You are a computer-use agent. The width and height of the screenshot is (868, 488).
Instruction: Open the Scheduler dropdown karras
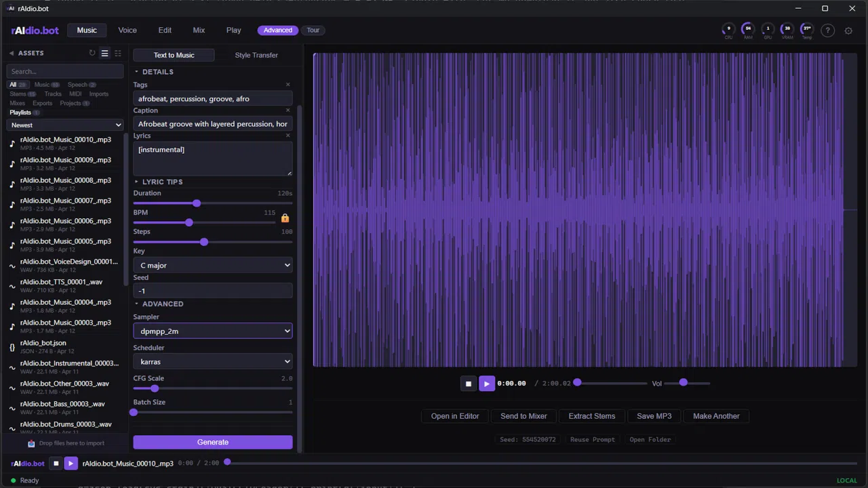point(213,361)
